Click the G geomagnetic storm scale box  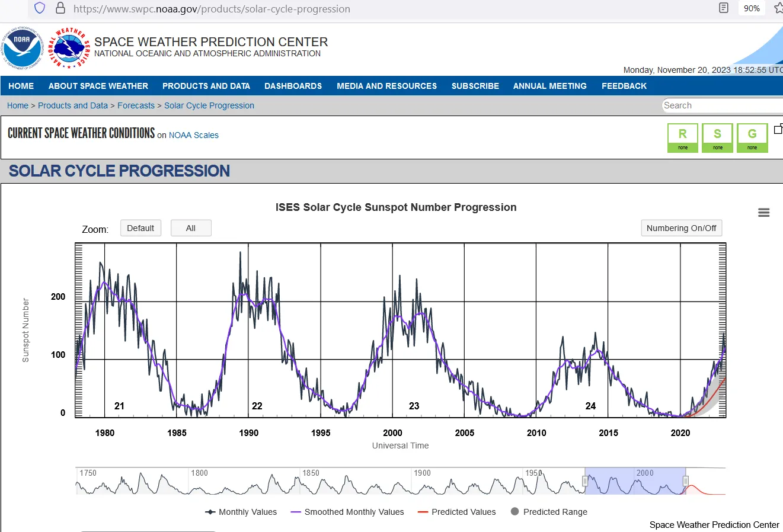(x=752, y=138)
